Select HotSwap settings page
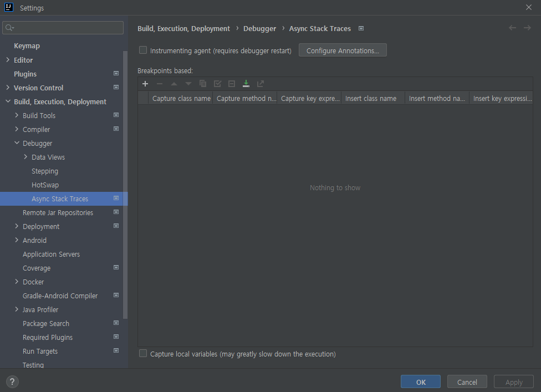 [x=45, y=185]
